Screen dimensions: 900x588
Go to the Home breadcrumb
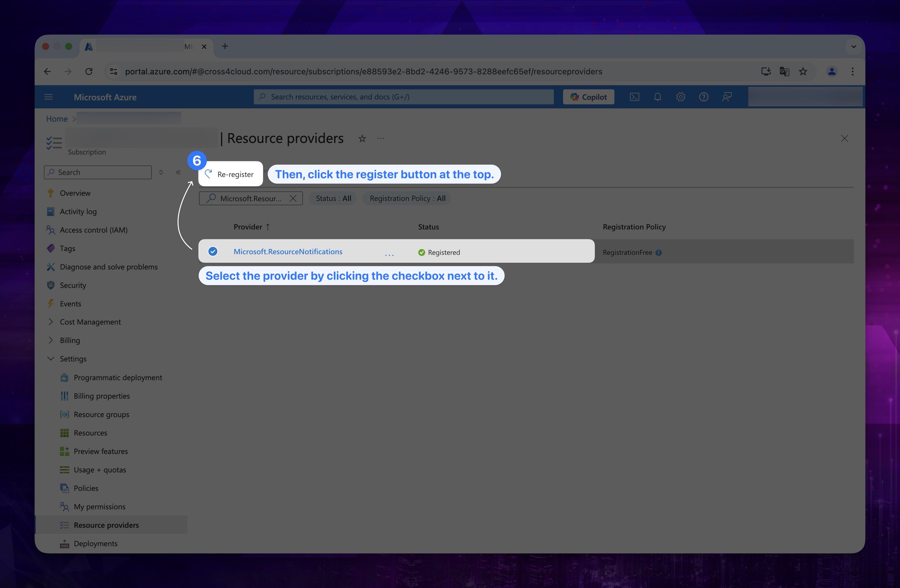[x=57, y=119]
